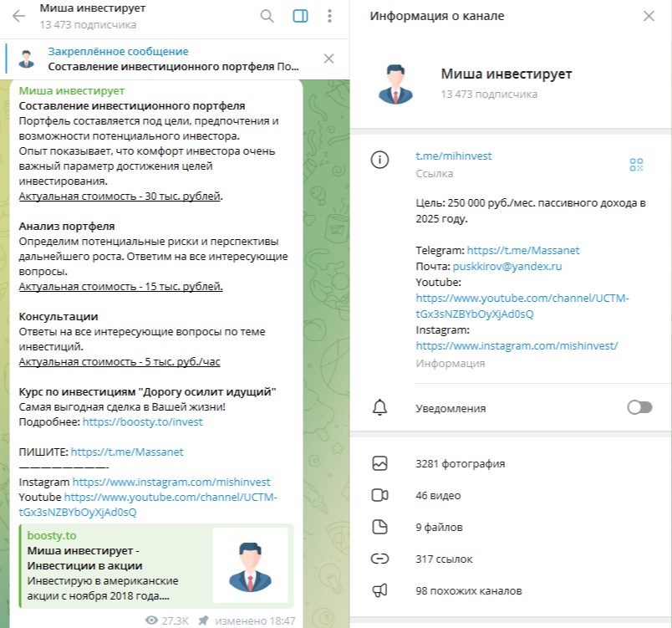Click sender name Миша инвестирует in message
The image size is (672, 628).
tap(72, 91)
